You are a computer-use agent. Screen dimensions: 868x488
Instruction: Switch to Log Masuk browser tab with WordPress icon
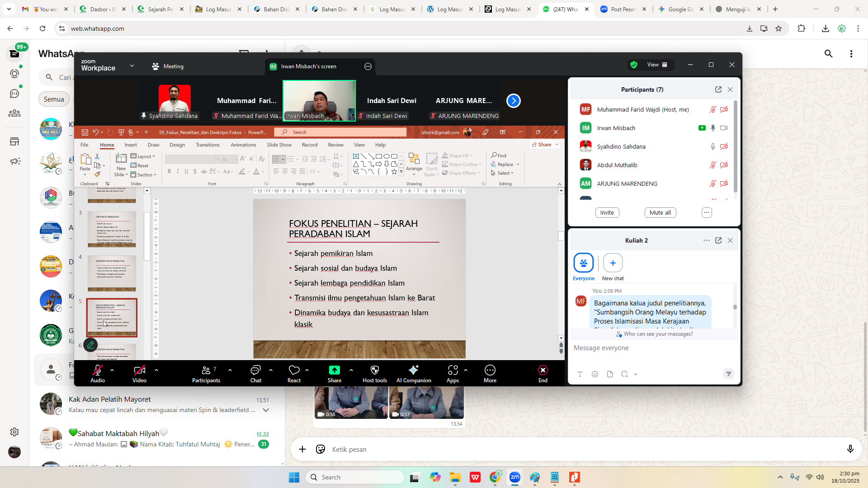point(450,9)
